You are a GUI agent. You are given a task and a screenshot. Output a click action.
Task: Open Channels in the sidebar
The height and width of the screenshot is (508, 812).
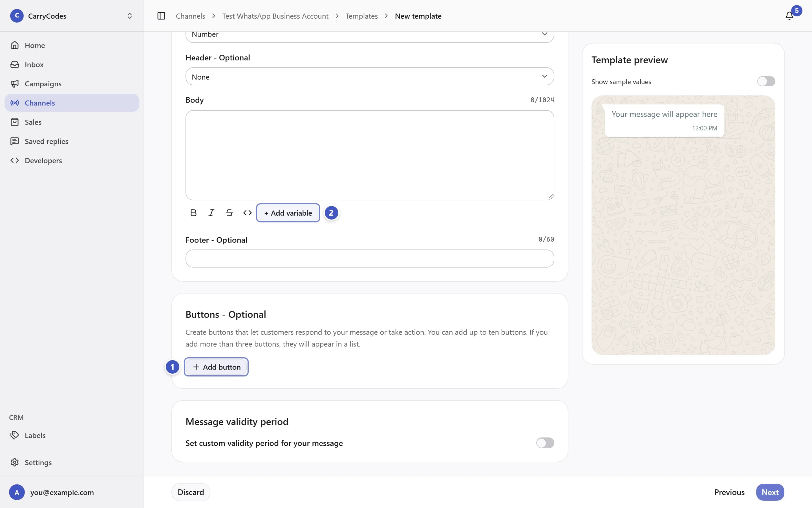coord(72,103)
